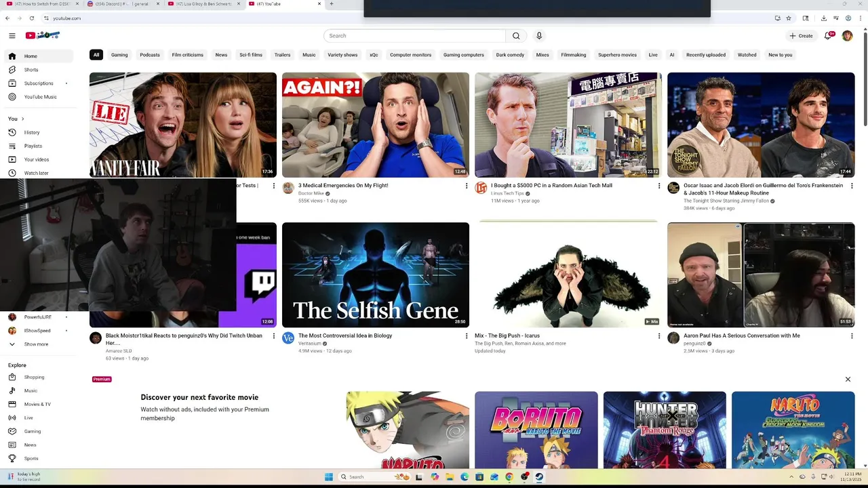The height and width of the screenshot is (488, 868).
Task: Open Windows Start menu
Action: point(328,477)
